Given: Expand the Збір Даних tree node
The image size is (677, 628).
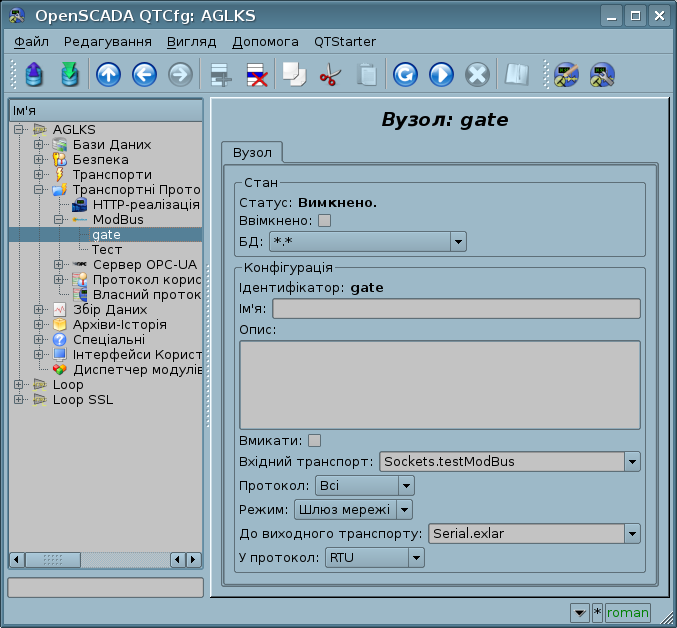Looking at the screenshot, I should click(39, 309).
